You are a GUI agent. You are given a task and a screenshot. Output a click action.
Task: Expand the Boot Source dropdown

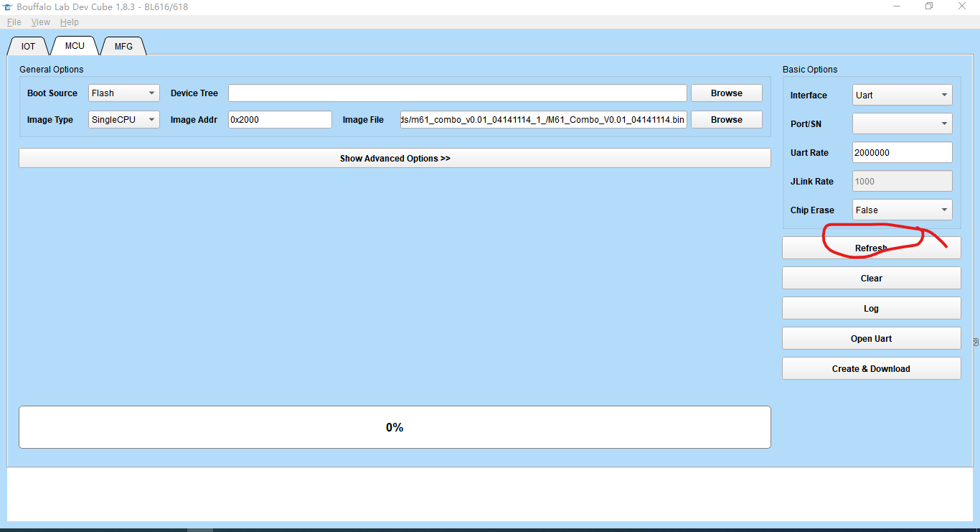(x=124, y=93)
